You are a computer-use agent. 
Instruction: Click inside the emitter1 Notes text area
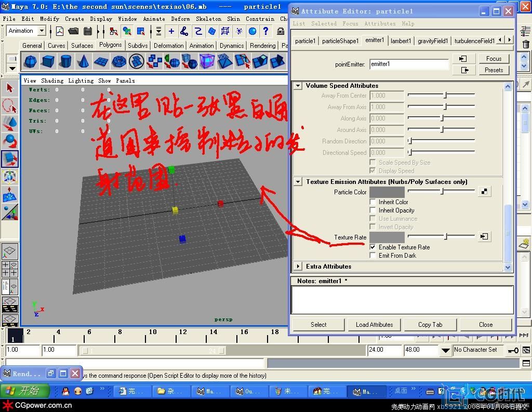pos(402,300)
